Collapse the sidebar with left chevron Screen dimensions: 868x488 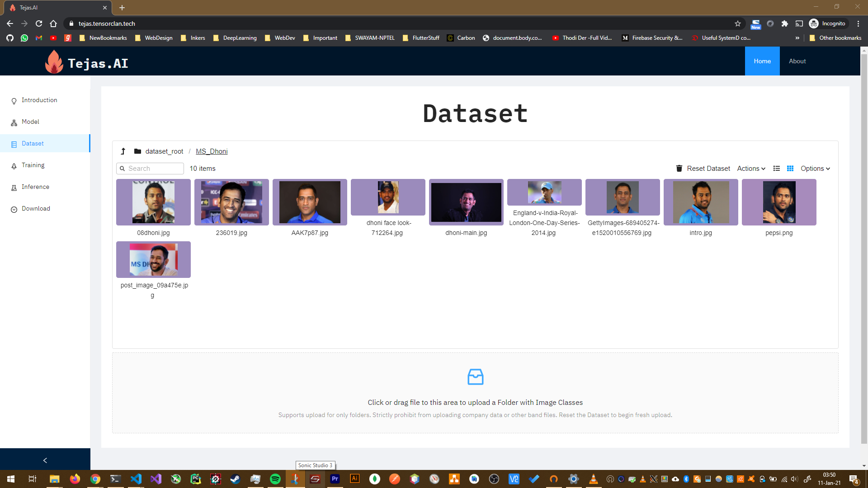[x=45, y=460]
